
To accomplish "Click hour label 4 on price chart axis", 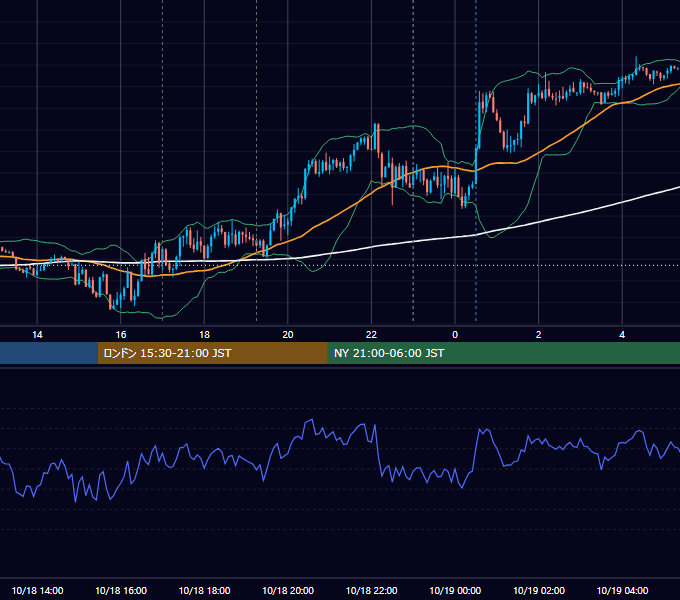I will click(622, 334).
